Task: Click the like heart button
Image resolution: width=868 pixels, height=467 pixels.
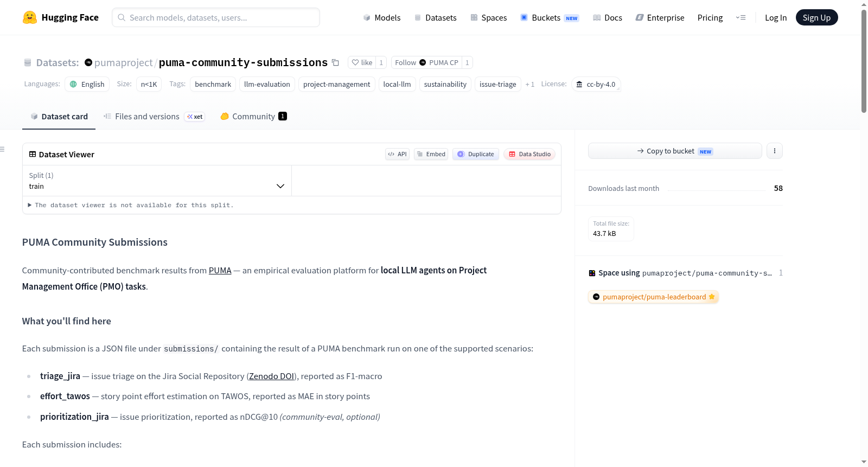Action: point(362,62)
